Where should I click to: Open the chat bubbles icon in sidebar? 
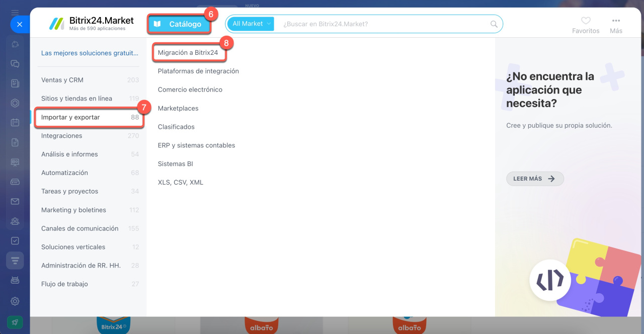pyautogui.click(x=15, y=64)
